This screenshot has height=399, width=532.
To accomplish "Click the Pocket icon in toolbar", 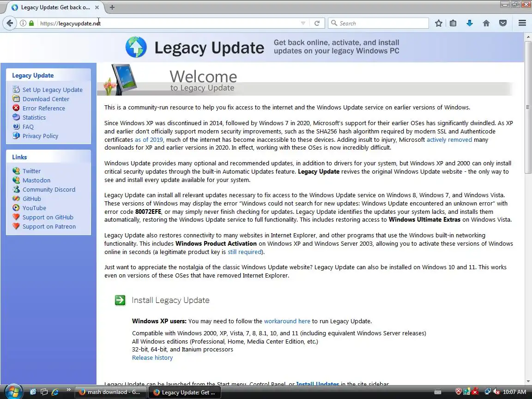I will pos(503,23).
